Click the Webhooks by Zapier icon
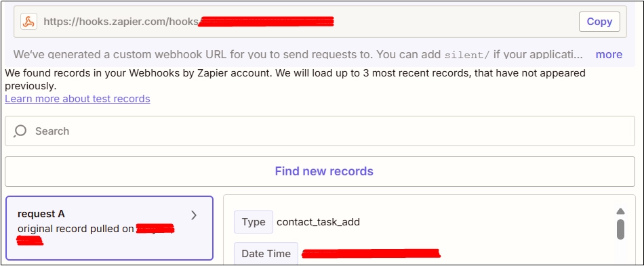Viewport: 644px width, 266px height. 28,22
